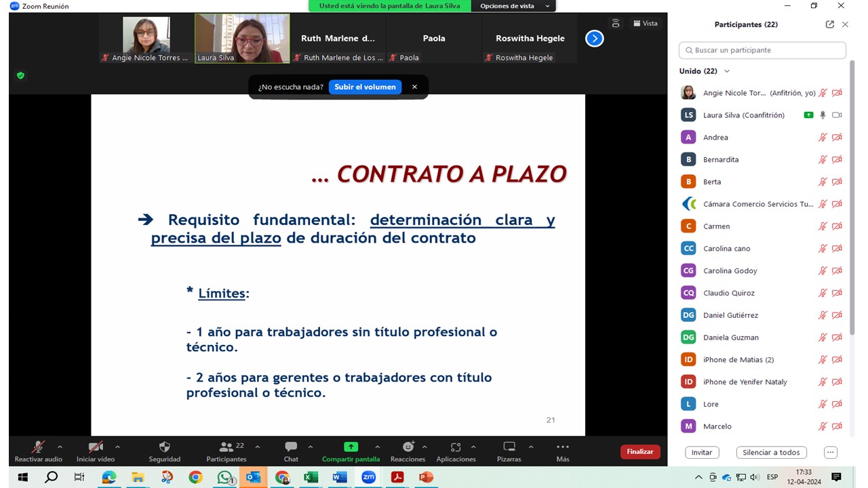The image size is (868, 488).
Task: Click the Buscar un participante search field
Action: [762, 50]
